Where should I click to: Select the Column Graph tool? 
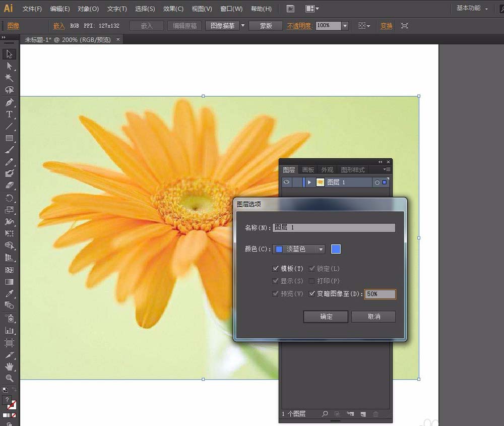[9, 331]
